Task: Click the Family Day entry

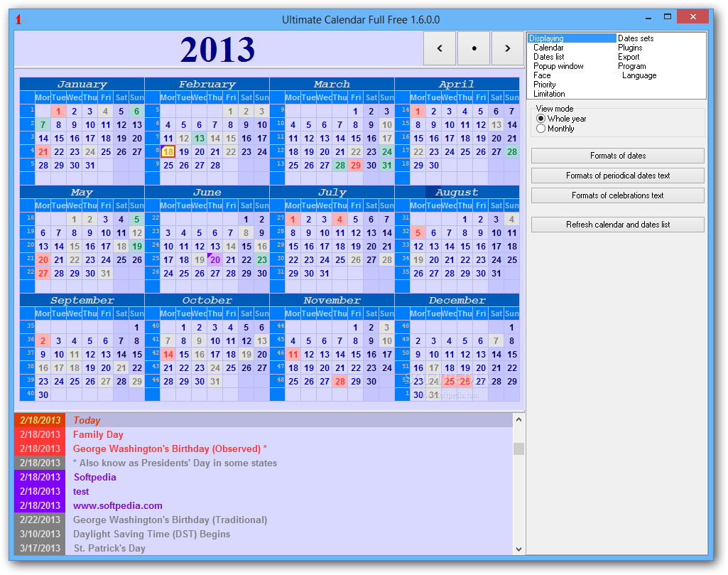Action: pos(264,435)
